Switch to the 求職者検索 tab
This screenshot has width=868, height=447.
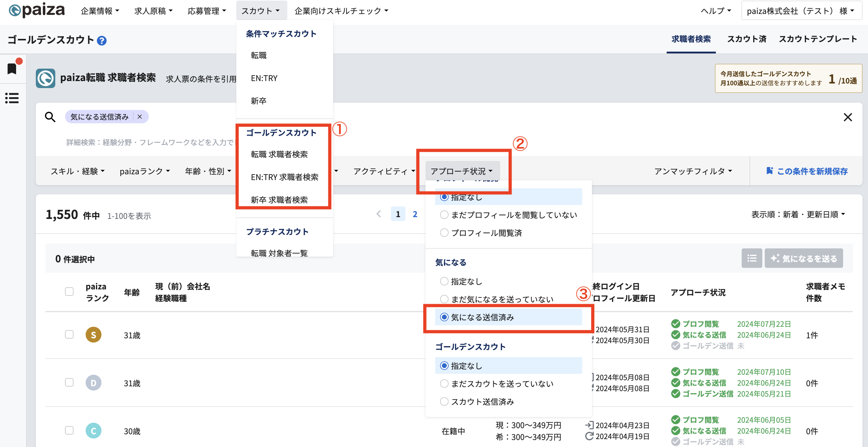tap(691, 39)
